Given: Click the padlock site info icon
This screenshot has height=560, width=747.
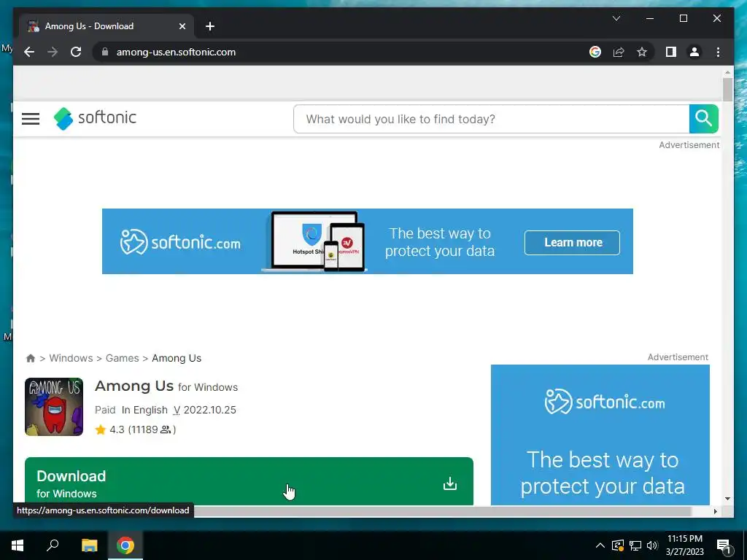Looking at the screenshot, I should pyautogui.click(x=105, y=52).
